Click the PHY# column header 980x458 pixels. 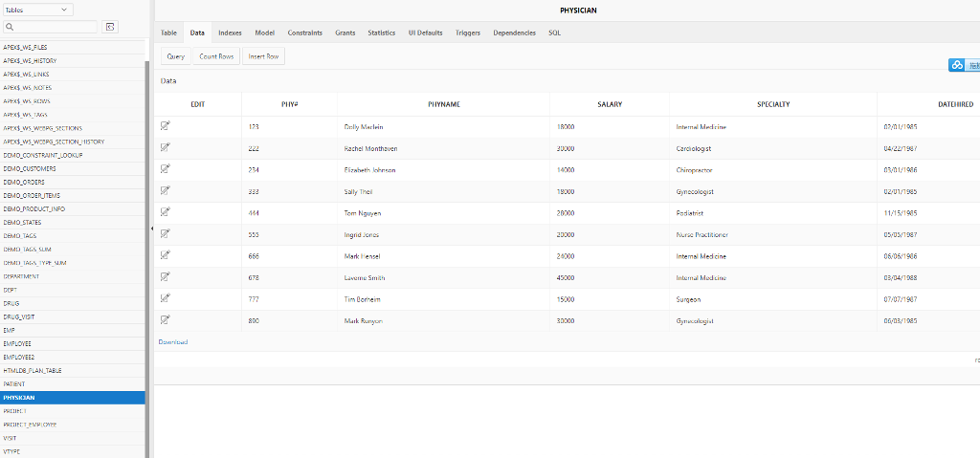pyautogui.click(x=289, y=104)
